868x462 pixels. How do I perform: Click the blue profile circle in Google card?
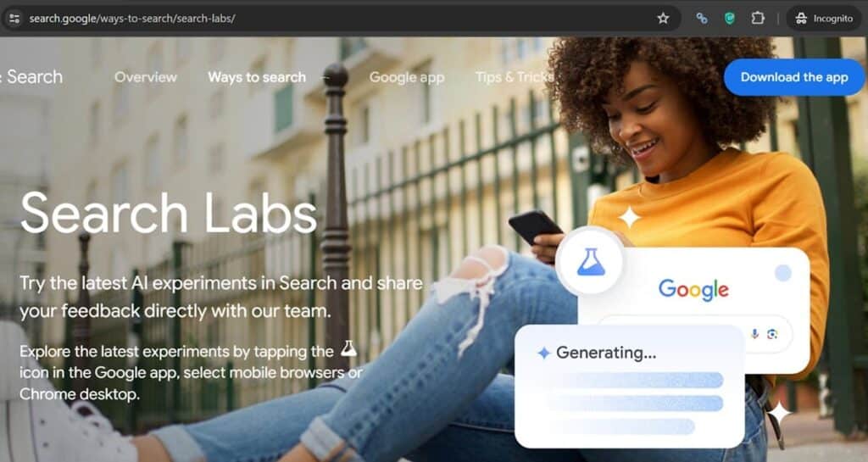782,273
